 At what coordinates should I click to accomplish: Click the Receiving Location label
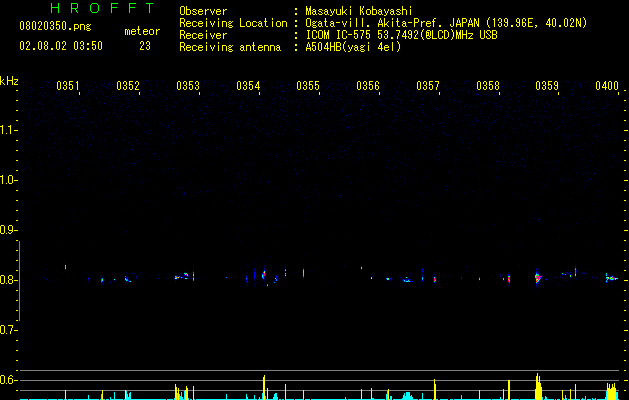pyautogui.click(x=233, y=23)
